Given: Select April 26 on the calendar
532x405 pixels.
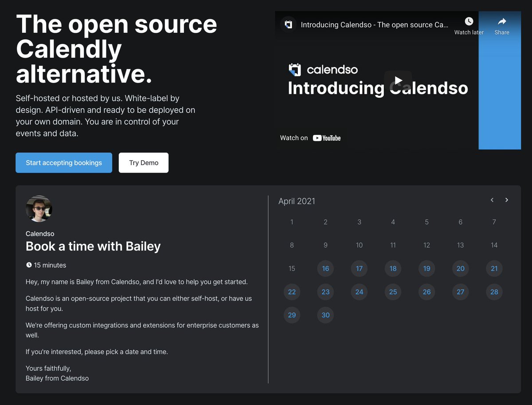Looking at the screenshot, I should [426, 292].
